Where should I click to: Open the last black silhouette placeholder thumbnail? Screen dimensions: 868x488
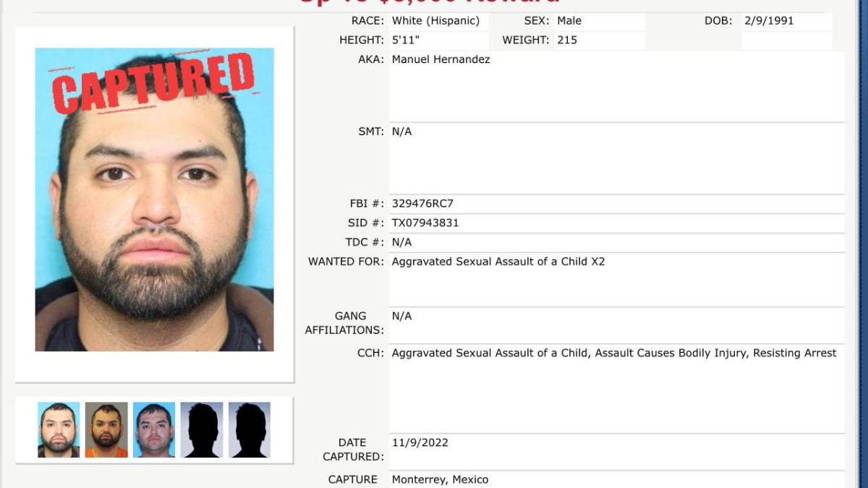(x=250, y=429)
